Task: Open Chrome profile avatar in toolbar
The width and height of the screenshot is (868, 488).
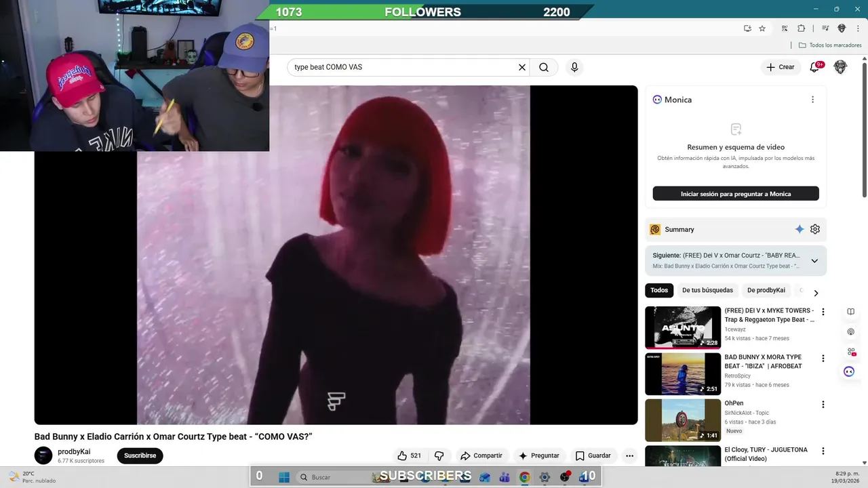Action: [842, 28]
